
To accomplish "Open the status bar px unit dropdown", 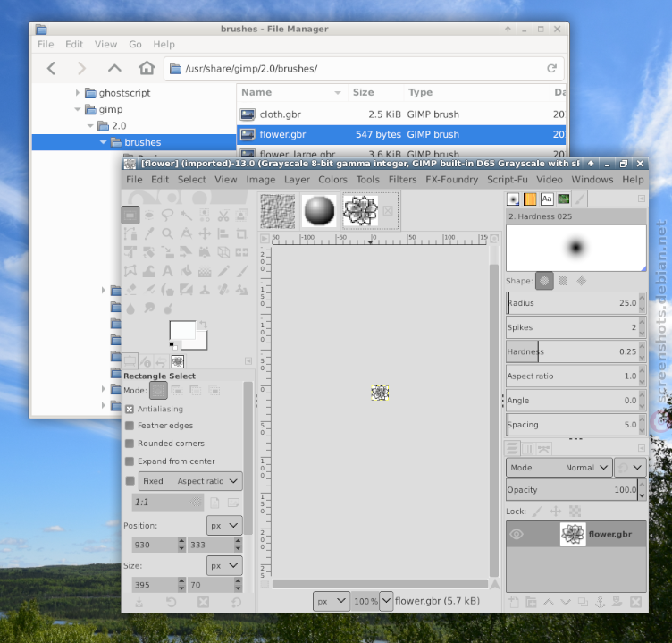I will (x=331, y=601).
